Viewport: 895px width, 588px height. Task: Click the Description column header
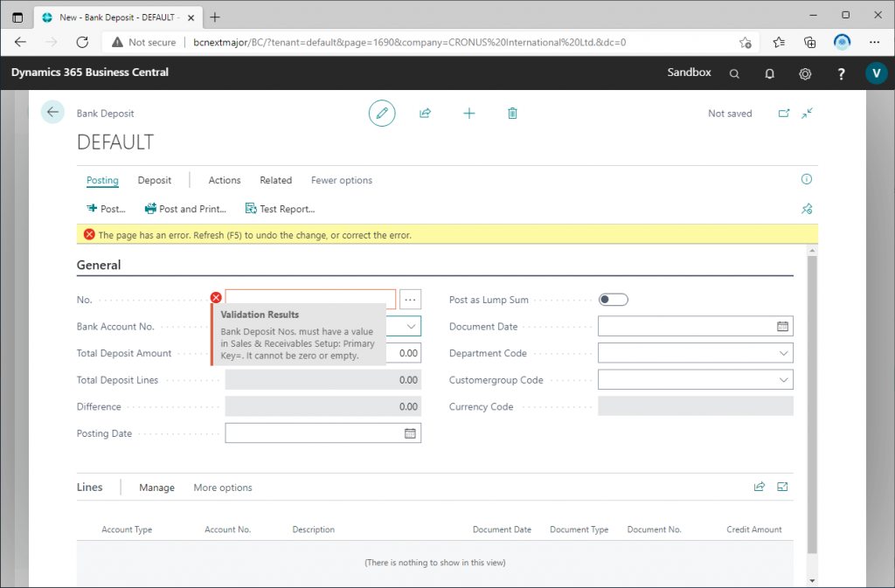point(314,529)
